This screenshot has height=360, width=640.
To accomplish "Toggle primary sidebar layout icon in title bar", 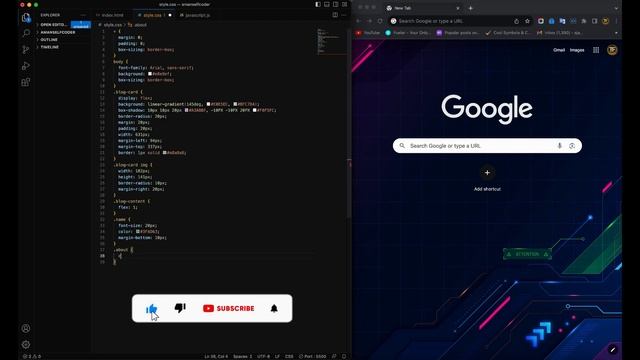I will 318,4.
